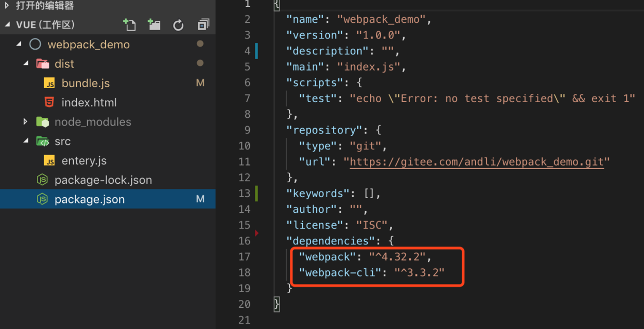Click the green src folder icon
The width and height of the screenshot is (644, 329).
(x=43, y=141)
